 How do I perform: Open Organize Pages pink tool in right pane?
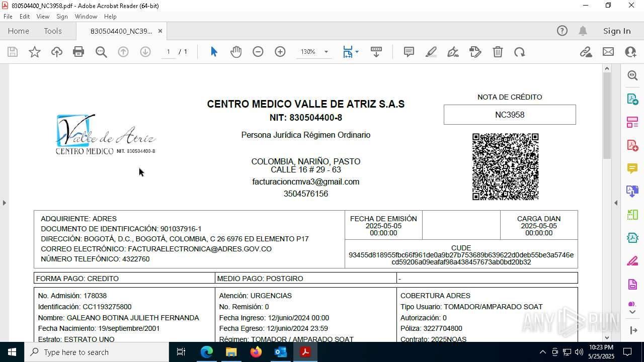(x=632, y=122)
